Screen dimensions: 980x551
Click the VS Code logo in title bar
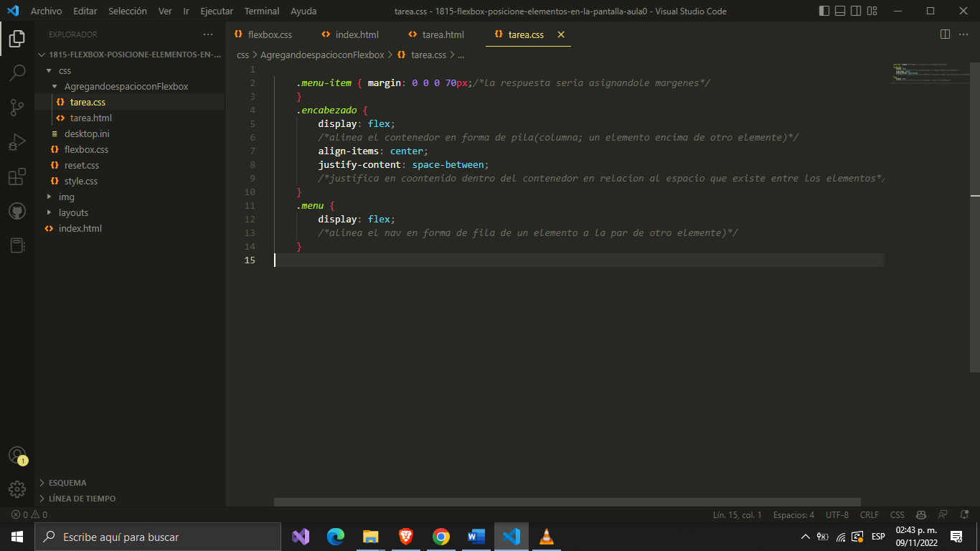point(12,11)
